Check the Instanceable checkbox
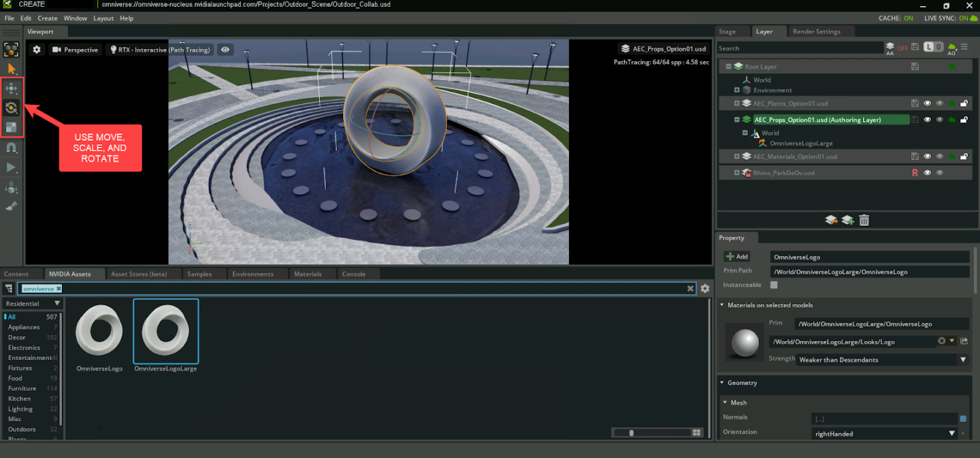The width and height of the screenshot is (980, 458). 774,285
